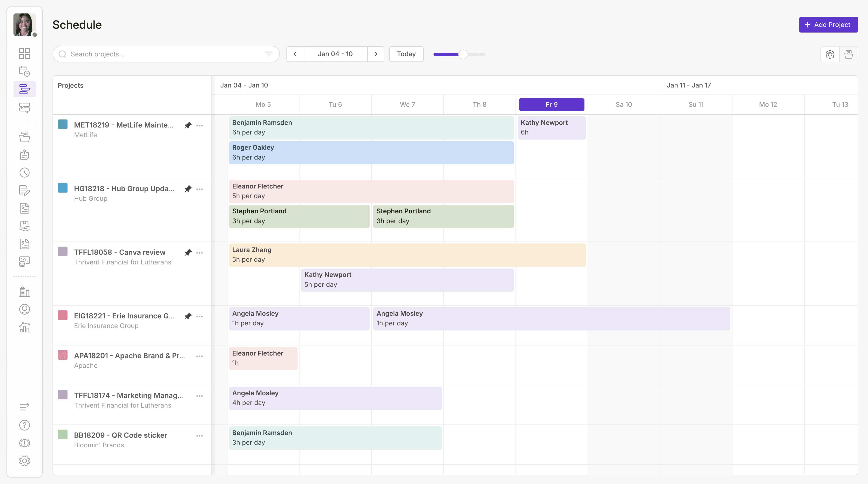
Task: Open the buildings companies sidebar icon
Action: [x=24, y=291]
